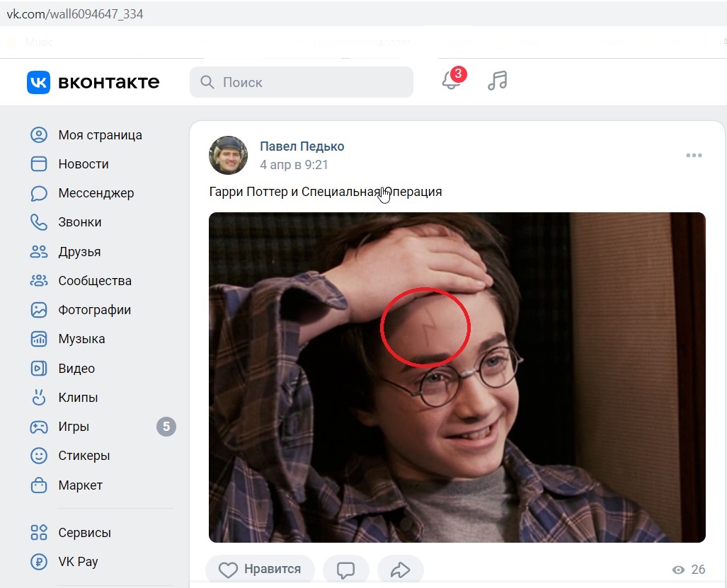Click the Игры badge showing 5

click(166, 427)
